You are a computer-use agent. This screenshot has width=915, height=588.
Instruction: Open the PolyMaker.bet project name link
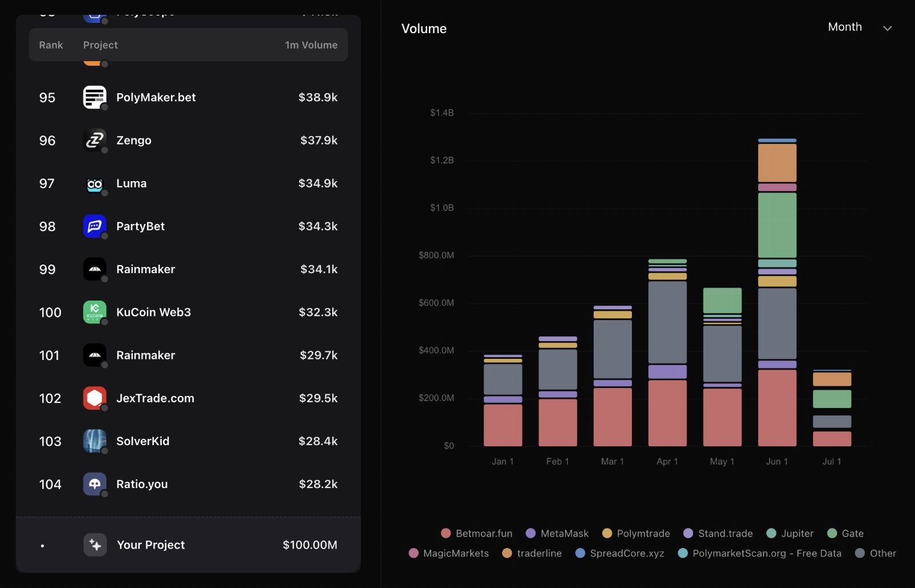(156, 97)
